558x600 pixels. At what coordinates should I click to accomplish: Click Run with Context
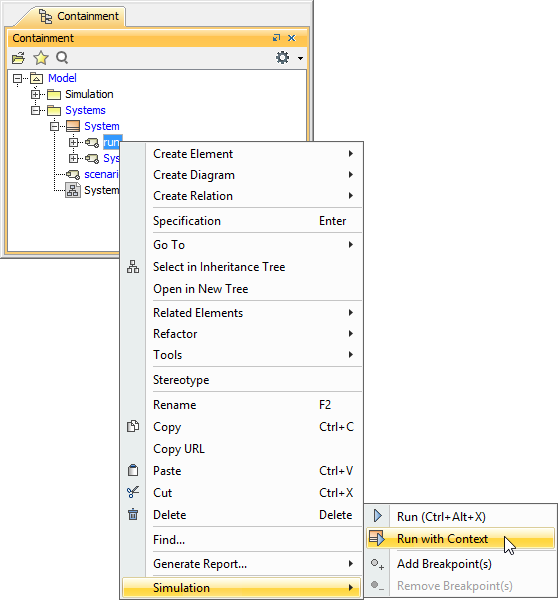pos(460,539)
